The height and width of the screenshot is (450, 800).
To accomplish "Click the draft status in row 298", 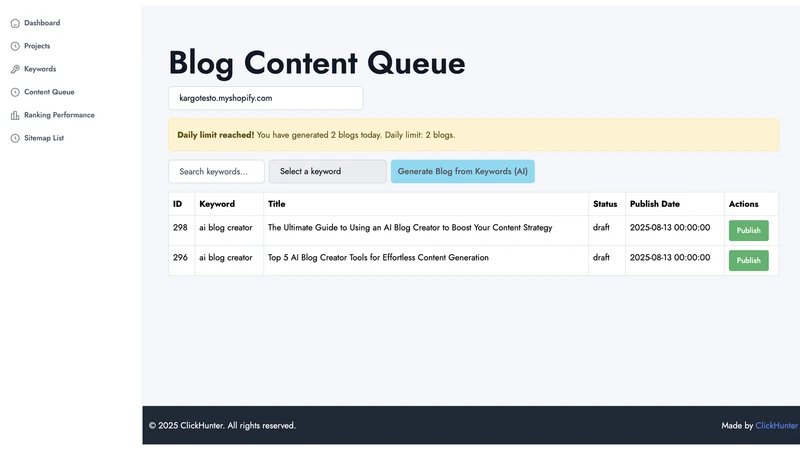I will (601, 228).
